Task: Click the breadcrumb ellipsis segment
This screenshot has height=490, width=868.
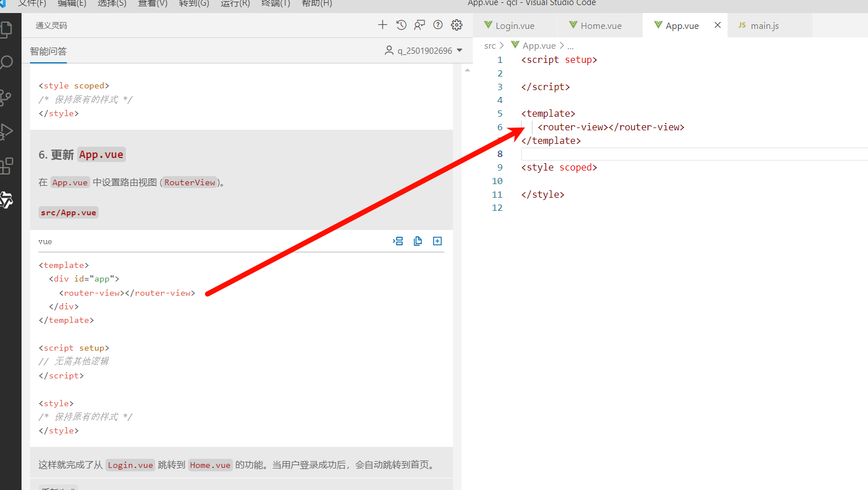Action: (570, 46)
